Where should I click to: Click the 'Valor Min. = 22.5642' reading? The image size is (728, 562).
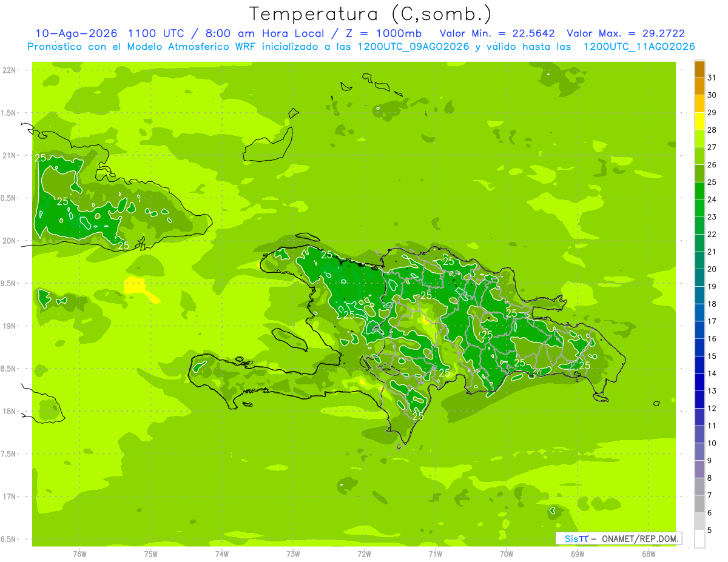click(x=497, y=33)
